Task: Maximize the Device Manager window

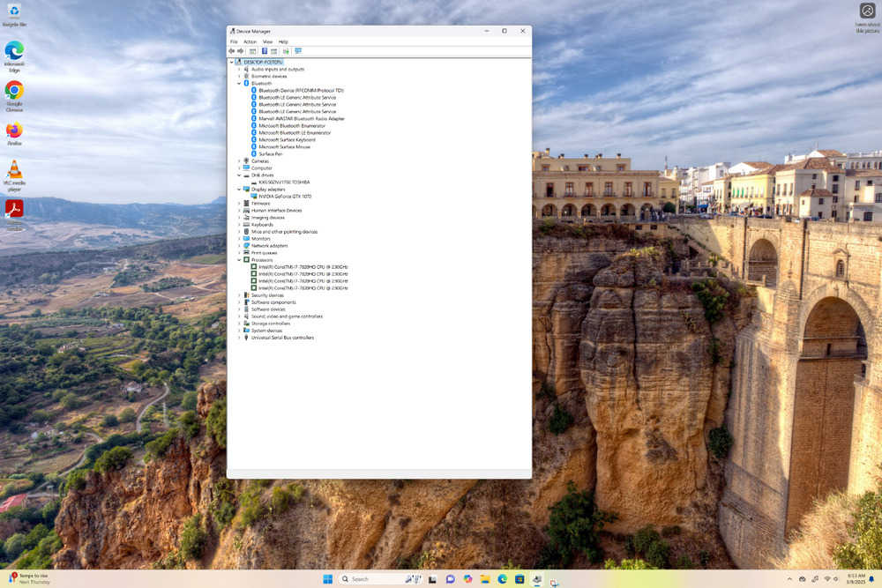Action: [x=505, y=31]
